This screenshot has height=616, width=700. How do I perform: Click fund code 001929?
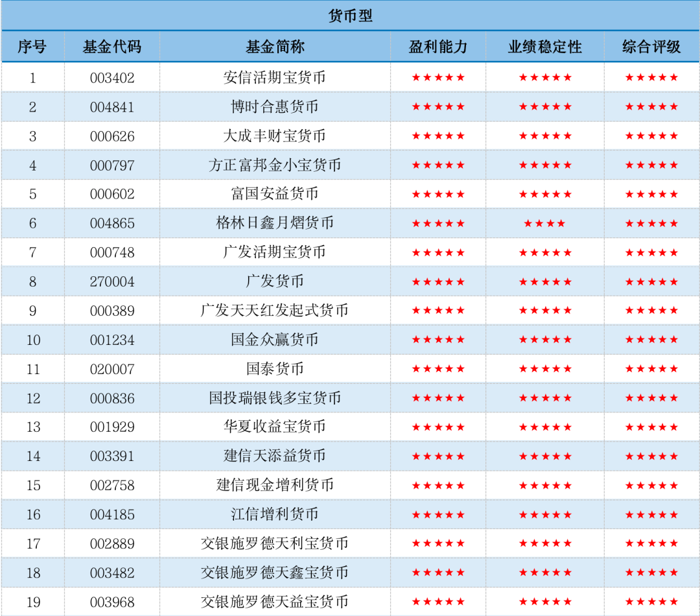click(x=112, y=427)
